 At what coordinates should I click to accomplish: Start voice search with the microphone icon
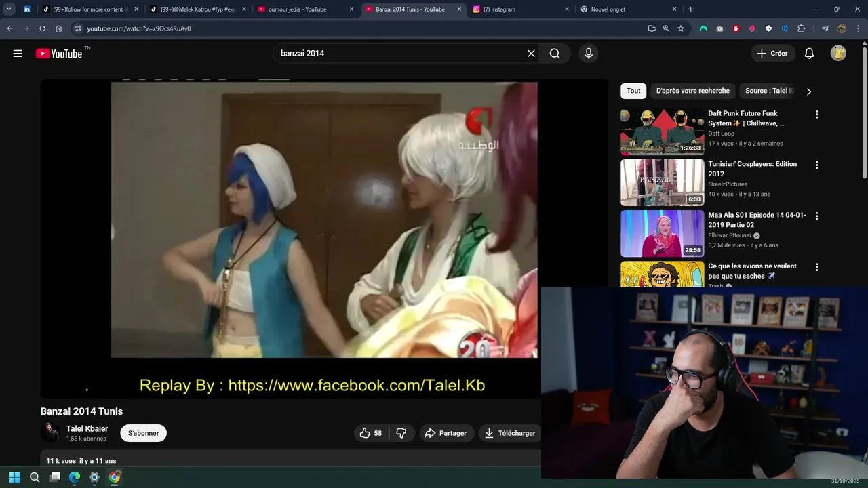[x=589, y=54]
